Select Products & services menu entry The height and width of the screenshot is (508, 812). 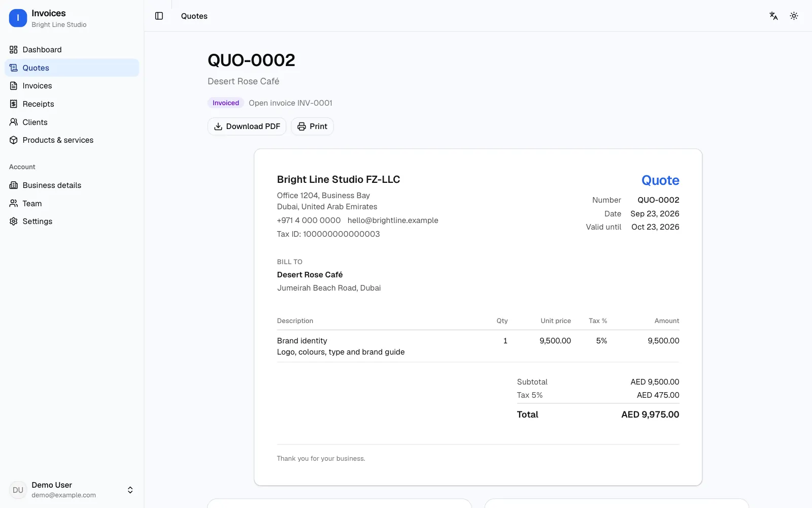coord(72,140)
